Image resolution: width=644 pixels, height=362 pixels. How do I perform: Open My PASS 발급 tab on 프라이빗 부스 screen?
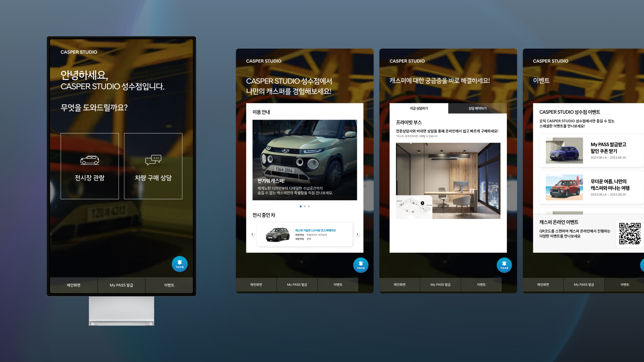440,285
